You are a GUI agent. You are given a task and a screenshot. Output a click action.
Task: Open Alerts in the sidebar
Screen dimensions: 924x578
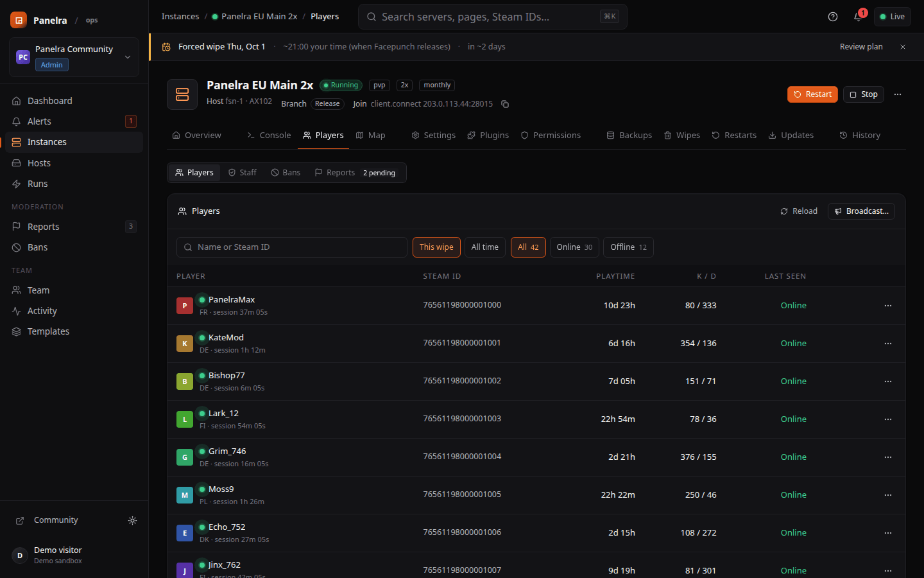[74, 121]
